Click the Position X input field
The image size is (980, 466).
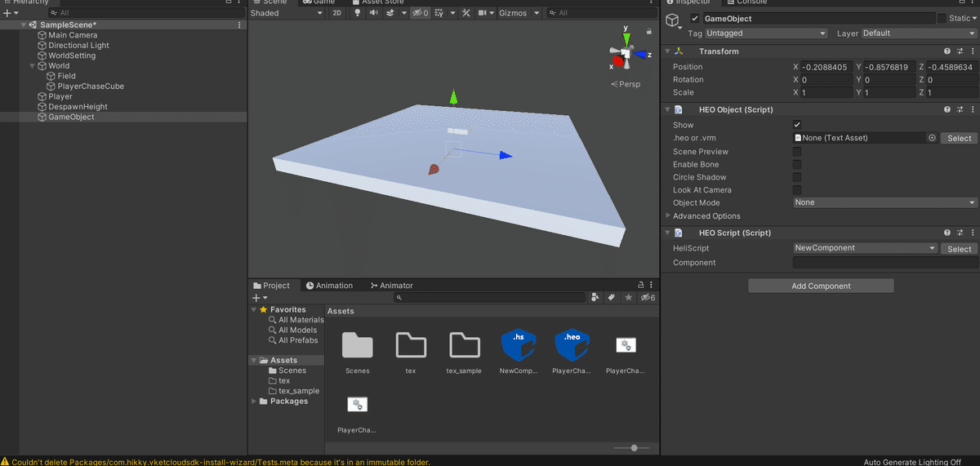coord(827,67)
